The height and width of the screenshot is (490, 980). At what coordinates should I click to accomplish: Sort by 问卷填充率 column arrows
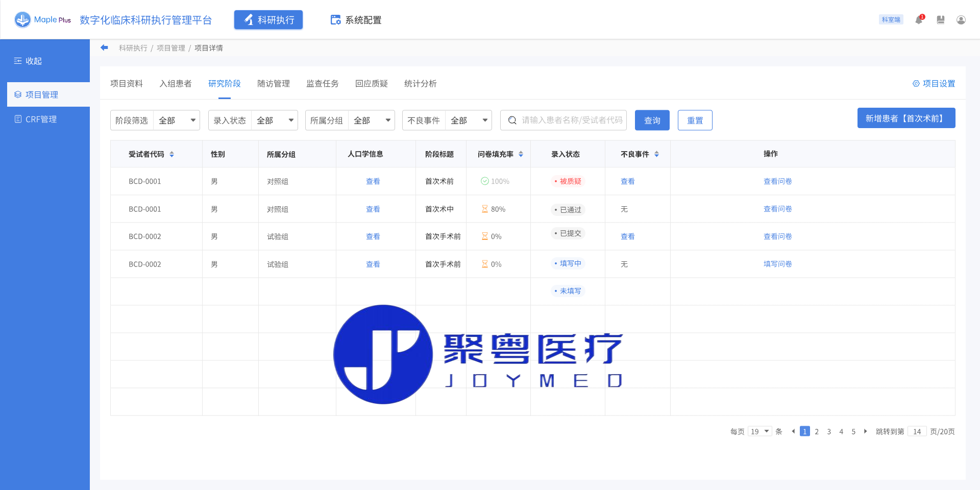tap(521, 154)
